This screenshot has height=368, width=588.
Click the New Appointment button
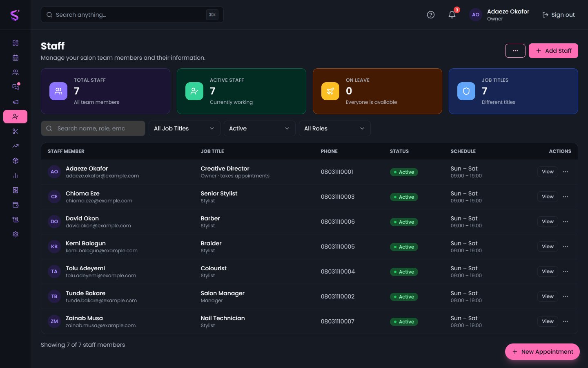tap(542, 352)
